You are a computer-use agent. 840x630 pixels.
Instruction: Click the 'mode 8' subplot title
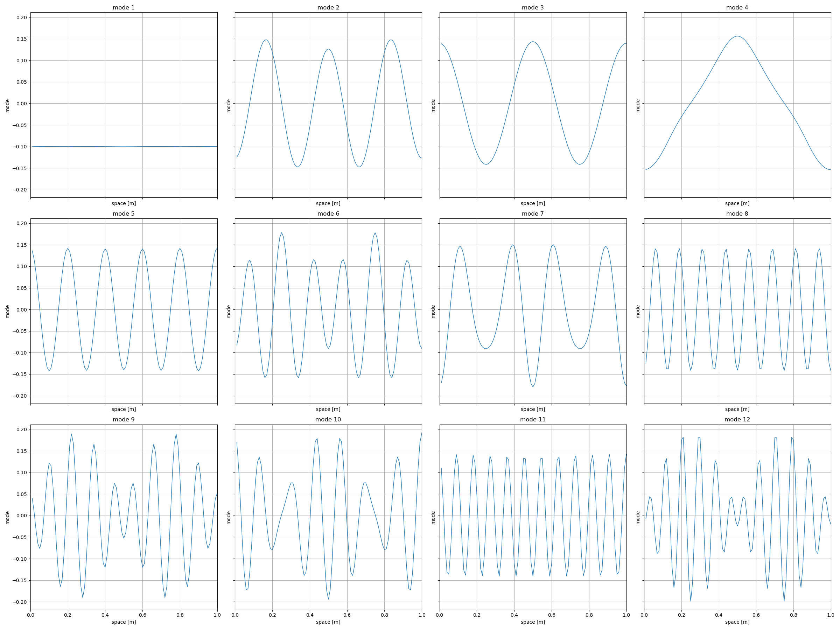pos(737,214)
